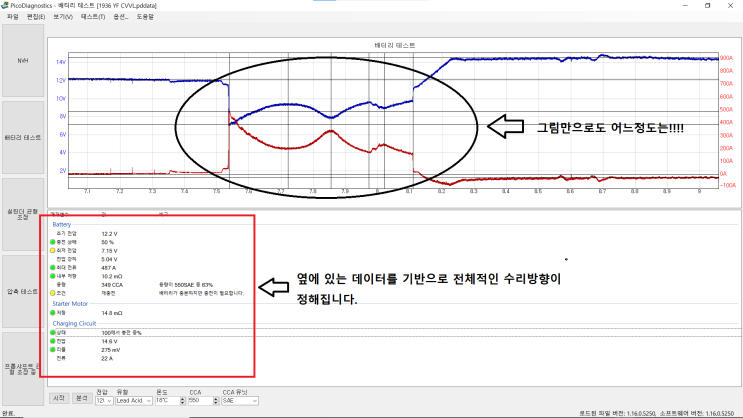
Task: Increase CCA value with the up arrow
Action: click(216, 399)
